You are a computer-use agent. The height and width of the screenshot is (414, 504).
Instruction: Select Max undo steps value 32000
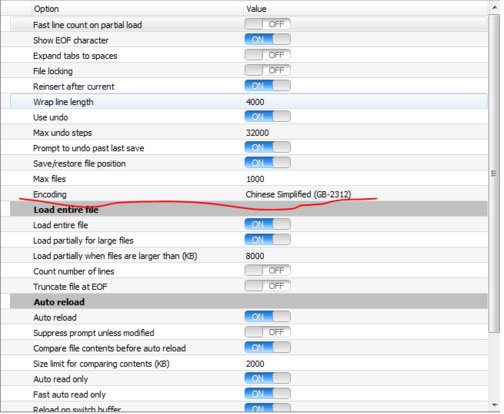coord(257,133)
